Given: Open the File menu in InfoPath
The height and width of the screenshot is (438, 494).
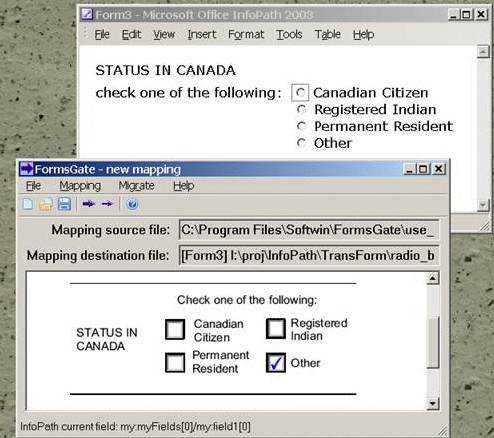Looking at the screenshot, I should pyautogui.click(x=102, y=34).
